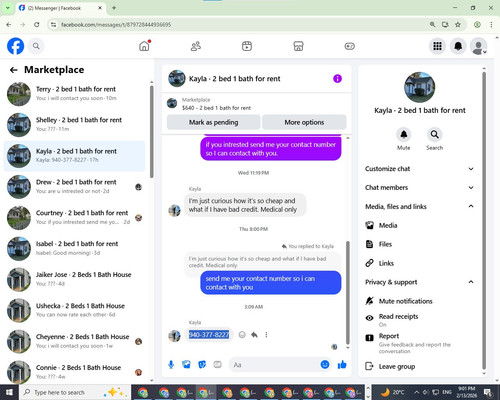The width and height of the screenshot is (500, 400).
Task: Attach a file with photo icon
Action: coord(186,365)
